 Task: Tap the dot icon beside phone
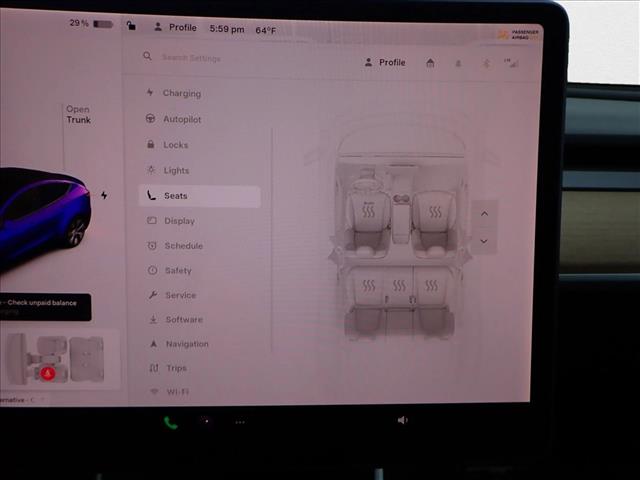coord(207,421)
